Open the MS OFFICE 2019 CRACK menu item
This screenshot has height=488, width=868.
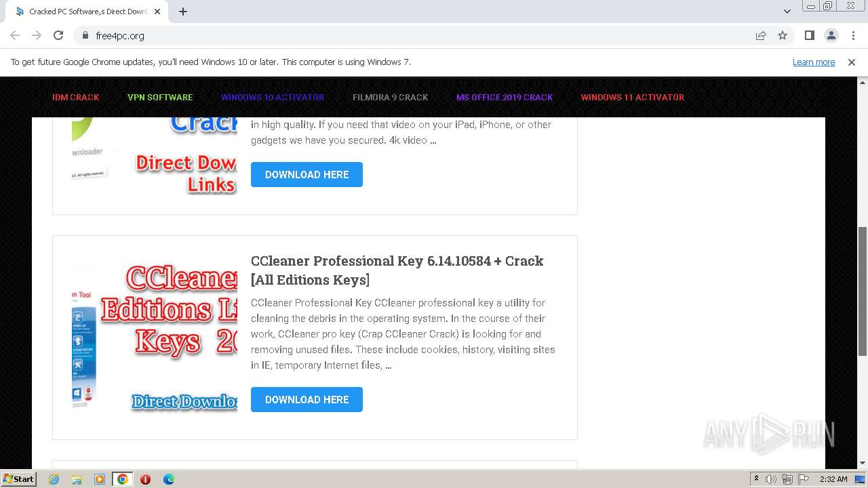pyautogui.click(x=505, y=97)
